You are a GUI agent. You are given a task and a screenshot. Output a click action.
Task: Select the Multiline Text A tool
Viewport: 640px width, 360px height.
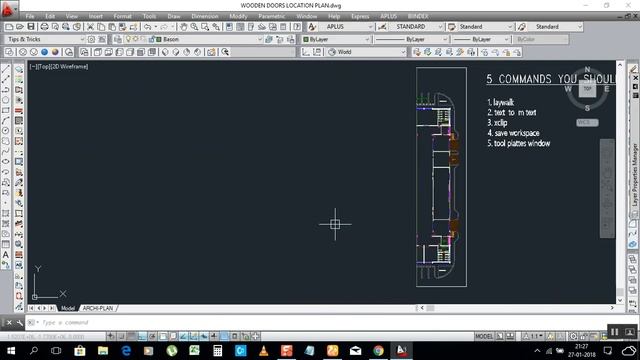pos(6,255)
